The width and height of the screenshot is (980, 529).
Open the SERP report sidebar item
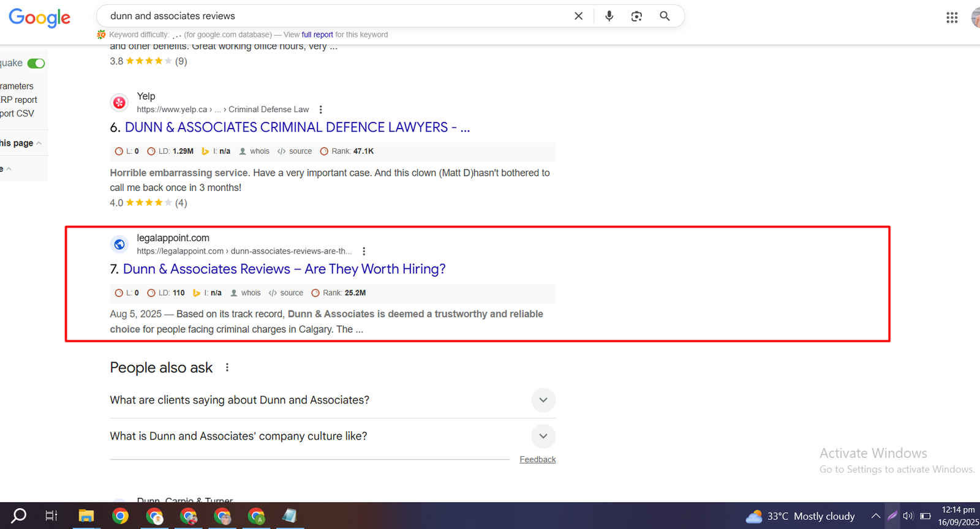[x=19, y=100]
